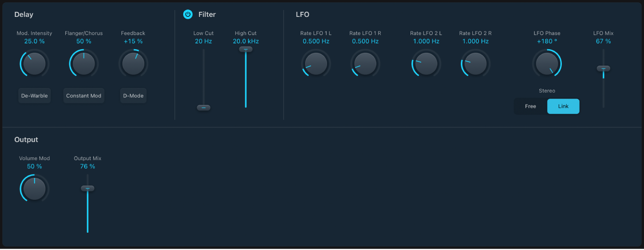Viewport: 644px width, 250px height.
Task: Click the High Cut value 20.0 kHz
Action: [x=246, y=42]
